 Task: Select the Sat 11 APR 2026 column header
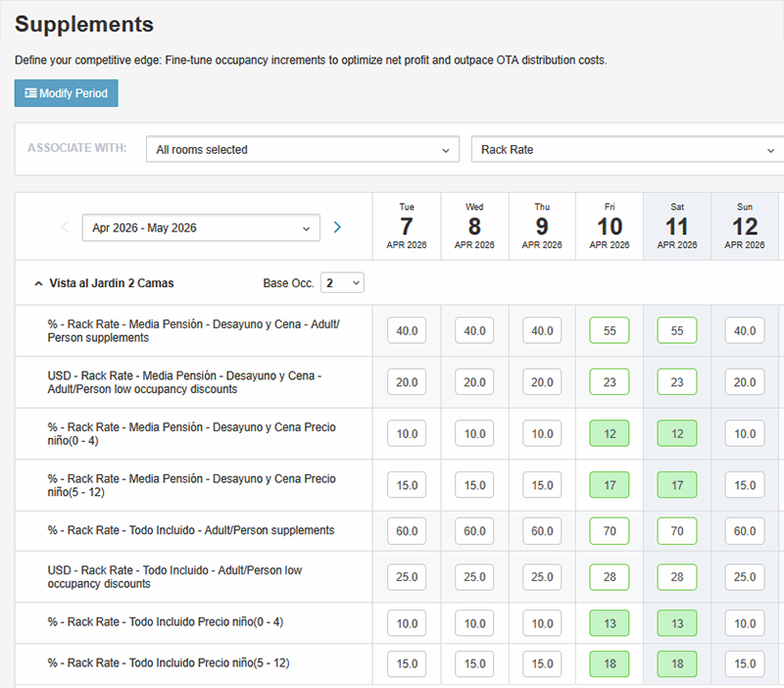pyautogui.click(x=676, y=226)
